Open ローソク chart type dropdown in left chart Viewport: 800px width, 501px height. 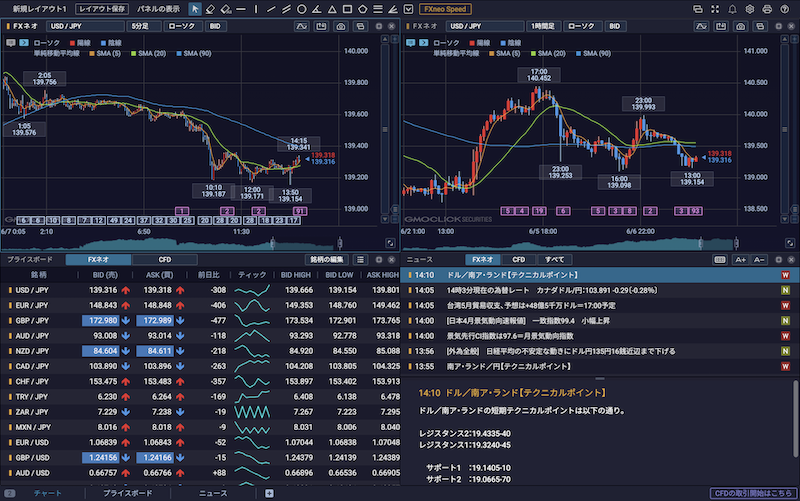pyautogui.click(x=183, y=26)
